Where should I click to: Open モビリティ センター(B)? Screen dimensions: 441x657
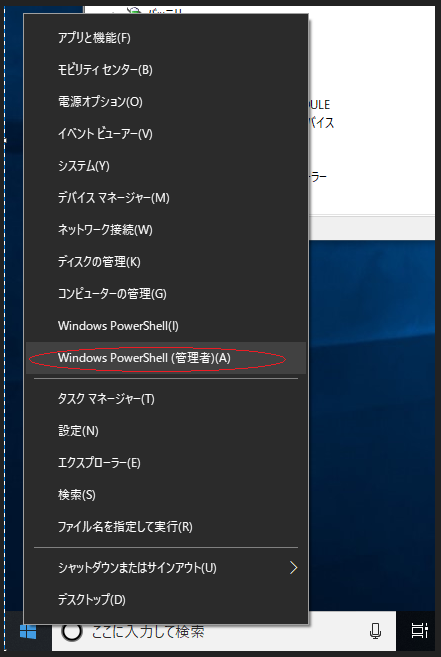pos(166,70)
